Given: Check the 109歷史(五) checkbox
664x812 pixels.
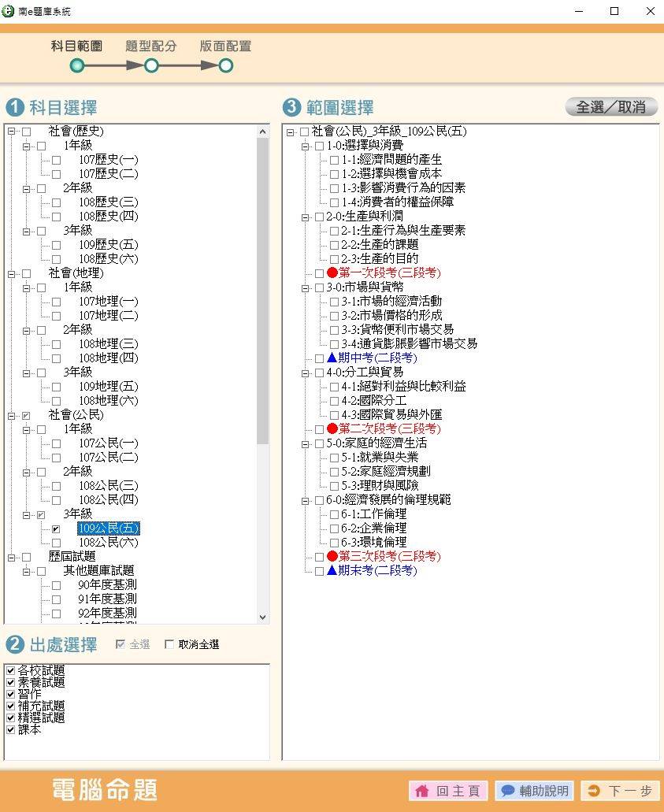Looking at the screenshot, I should pyautogui.click(x=57, y=245).
